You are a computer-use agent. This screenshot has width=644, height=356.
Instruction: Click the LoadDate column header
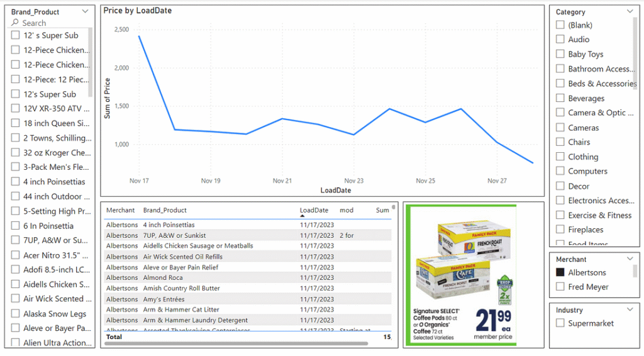point(314,210)
